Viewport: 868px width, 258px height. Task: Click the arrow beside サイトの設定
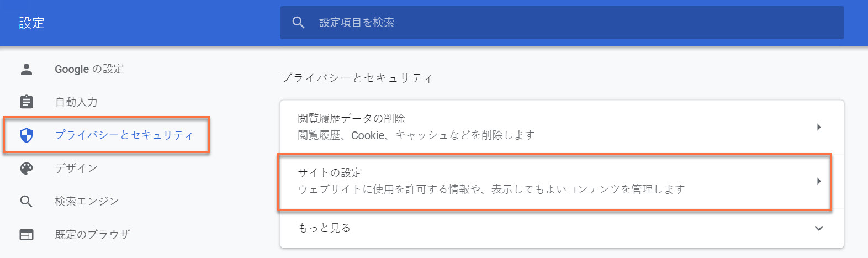coord(819,181)
